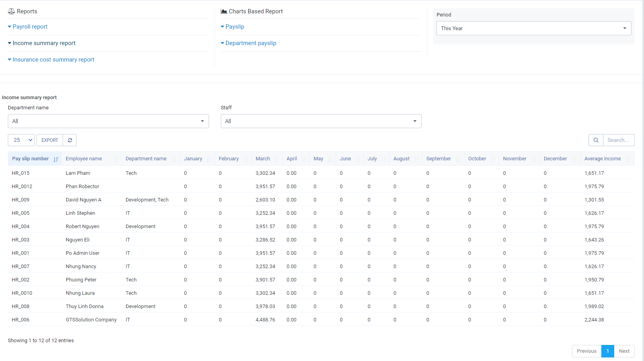Click employee name Thuy Linh Donna
This screenshot has width=644, height=361.
[85, 306]
